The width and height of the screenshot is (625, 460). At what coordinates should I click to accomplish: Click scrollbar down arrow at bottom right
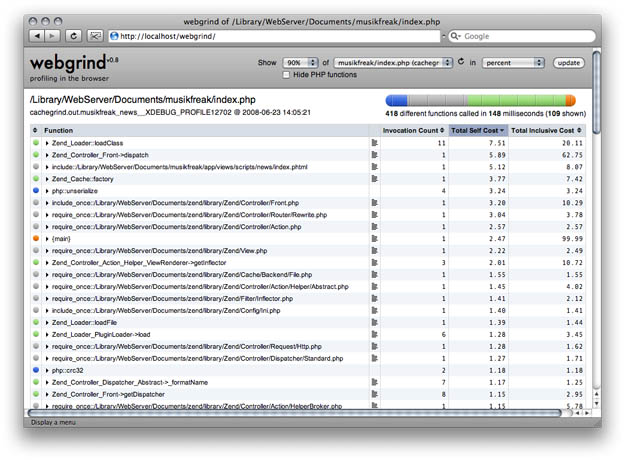pyautogui.click(x=596, y=404)
